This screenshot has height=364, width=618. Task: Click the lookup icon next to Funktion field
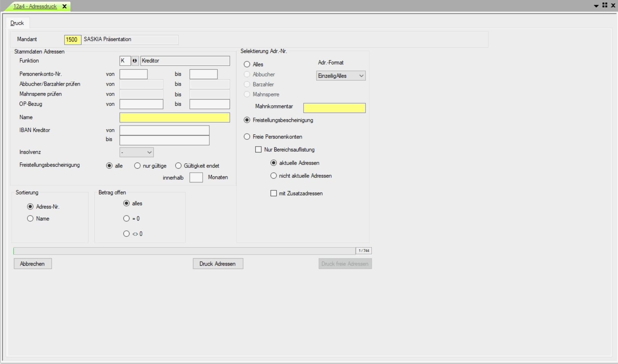135,61
